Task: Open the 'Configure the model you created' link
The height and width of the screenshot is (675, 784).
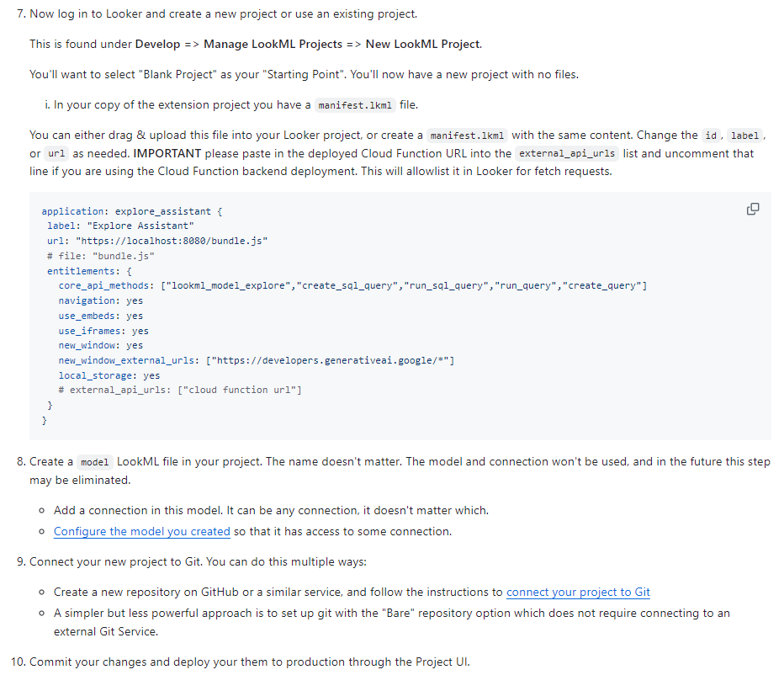Action: click(x=142, y=531)
